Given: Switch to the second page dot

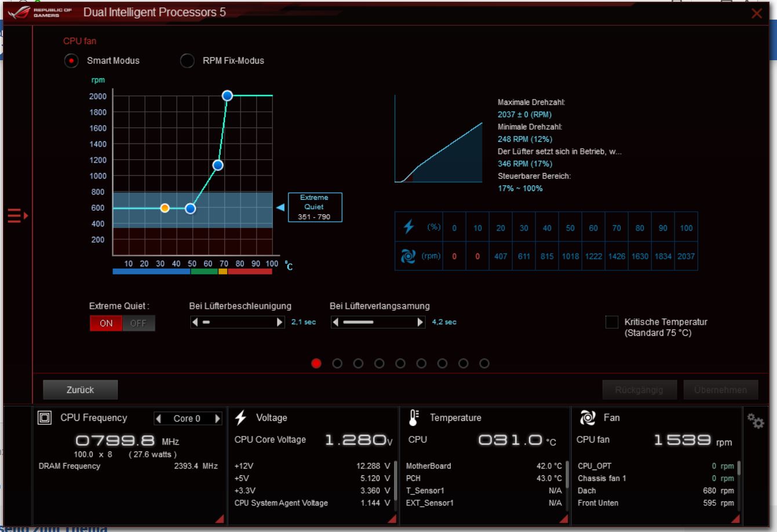Looking at the screenshot, I should (x=337, y=364).
